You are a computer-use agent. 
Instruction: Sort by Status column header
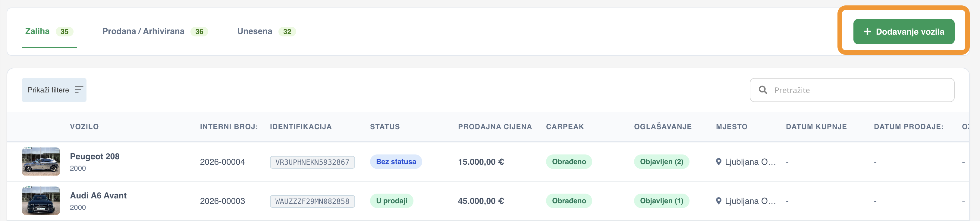coord(385,127)
